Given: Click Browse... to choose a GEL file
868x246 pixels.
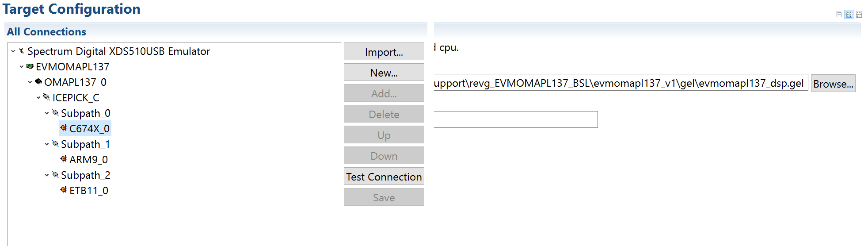Looking at the screenshot, I should (x=833, y=84).
